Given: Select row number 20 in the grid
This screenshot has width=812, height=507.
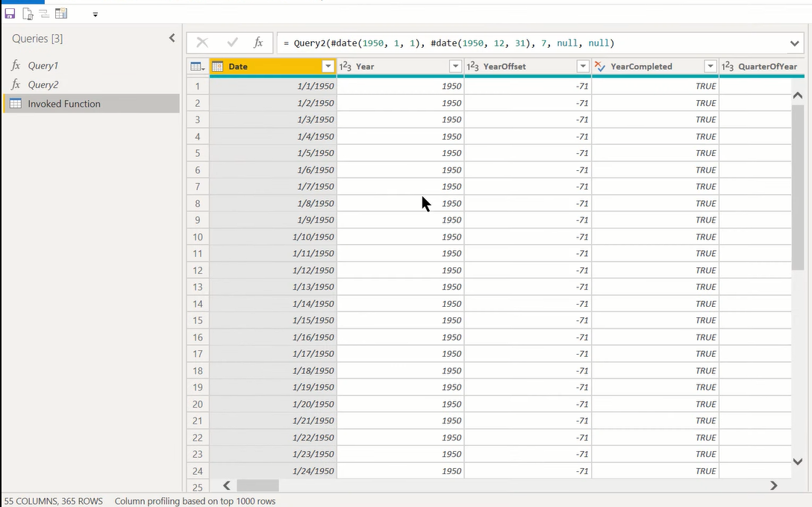Looking at the screenshot, I should [198, 404].
